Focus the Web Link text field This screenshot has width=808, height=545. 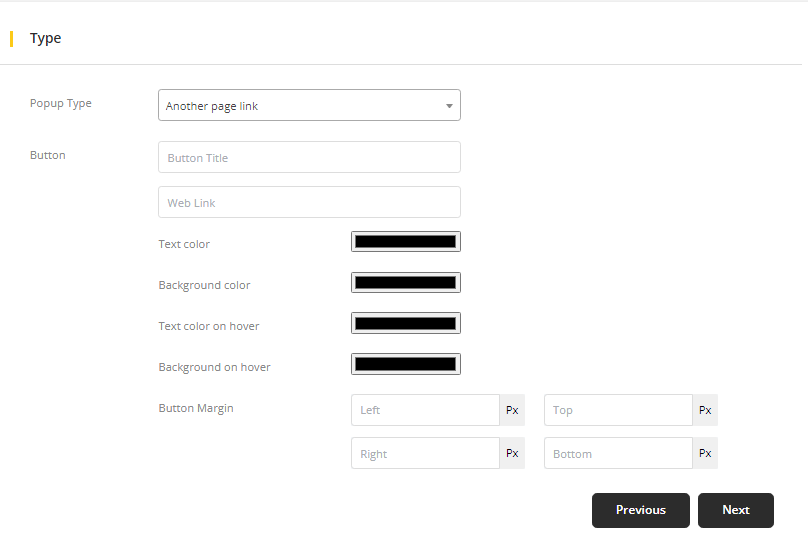pos(309,203)
